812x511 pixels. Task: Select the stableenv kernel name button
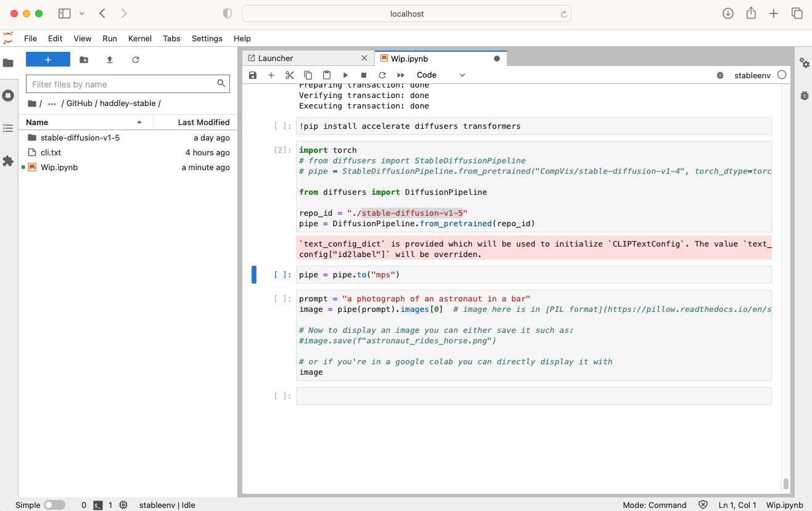pos(752,75)
